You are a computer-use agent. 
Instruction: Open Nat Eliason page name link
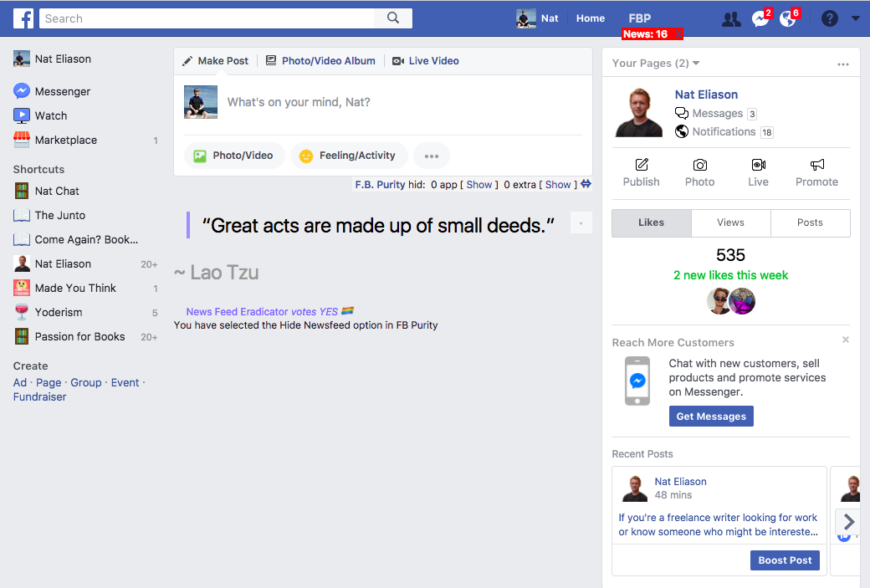tap(706, 95)
